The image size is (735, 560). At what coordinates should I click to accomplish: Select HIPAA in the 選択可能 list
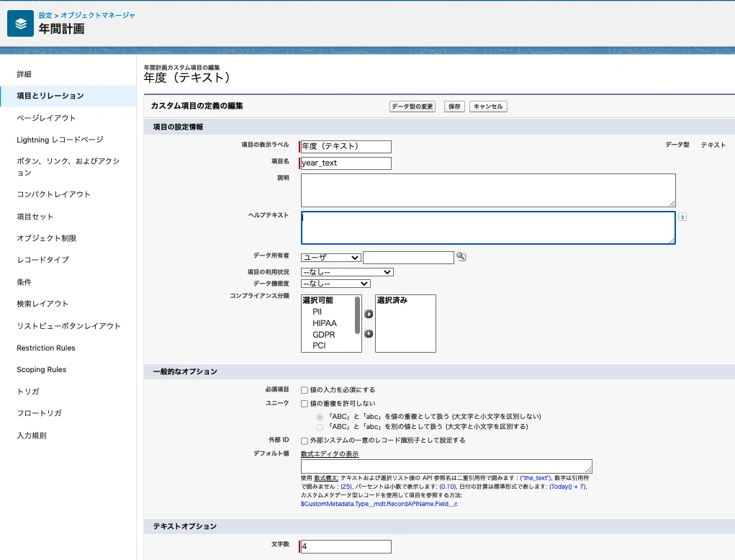pos(325,323)
